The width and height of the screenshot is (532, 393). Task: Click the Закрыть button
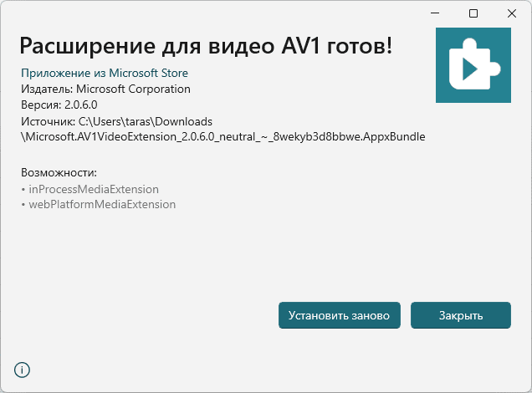(460, 315)
